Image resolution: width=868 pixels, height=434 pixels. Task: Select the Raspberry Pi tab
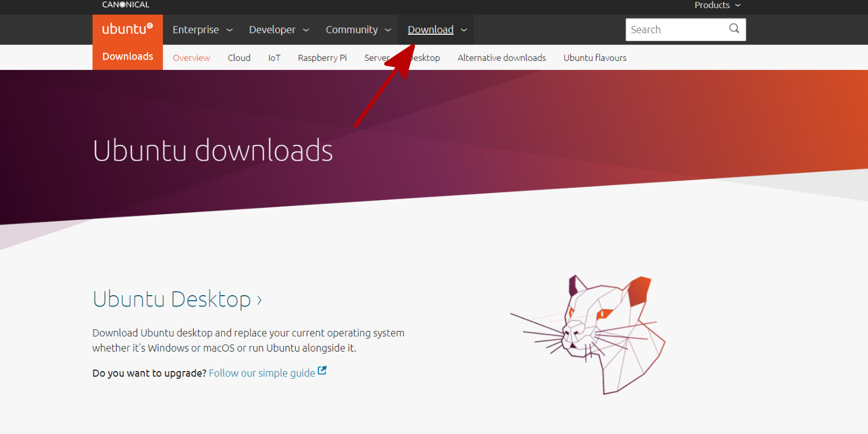[322, 58]
